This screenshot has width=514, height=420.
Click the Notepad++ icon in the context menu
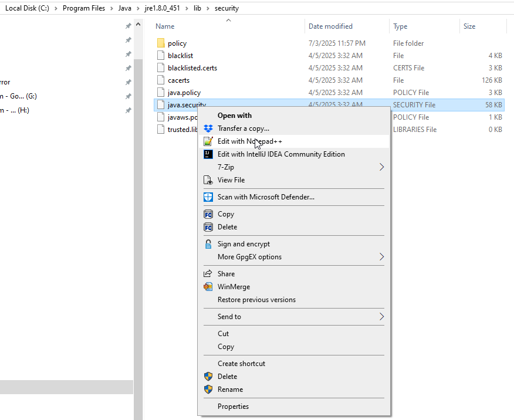[208, 141]
